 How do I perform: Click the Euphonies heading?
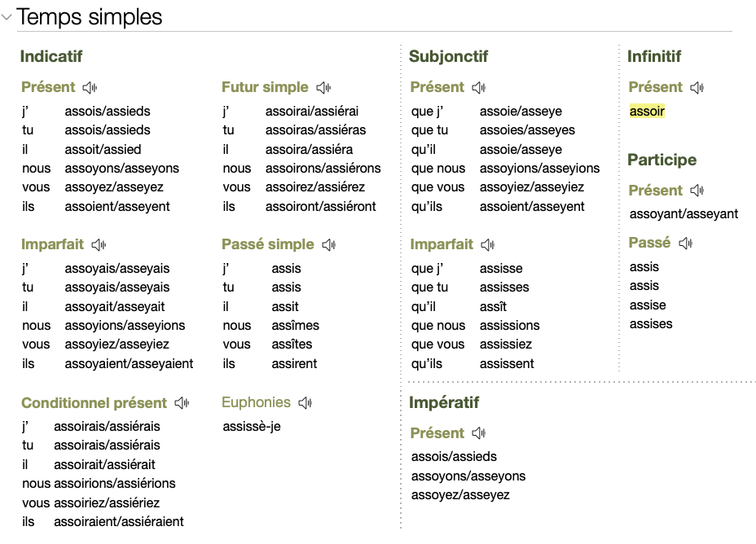pos(256,402)
